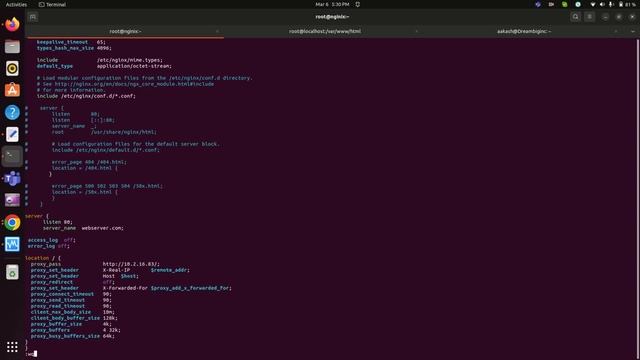Open the Help icon in dock
640x360 pixels.
pos(12,112)
